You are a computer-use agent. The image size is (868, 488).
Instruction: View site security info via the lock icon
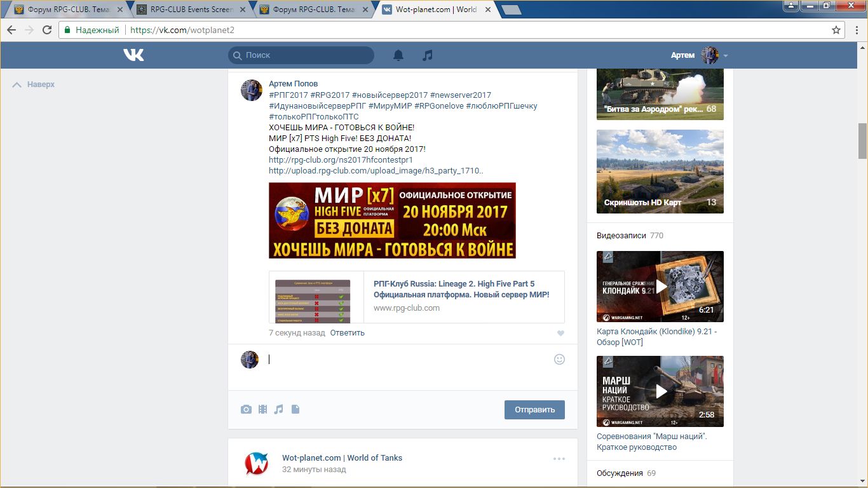coord(69,30)
